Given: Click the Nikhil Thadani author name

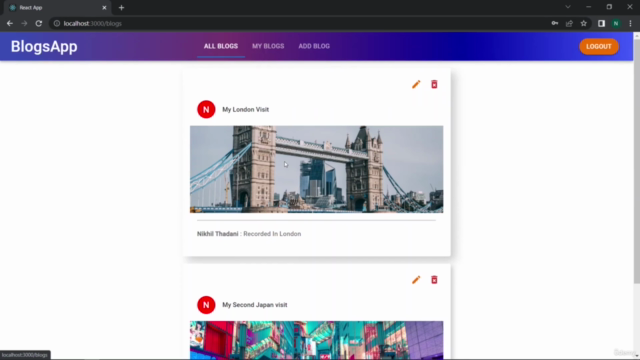Looking at the screenshot, I should pos(218,234).
